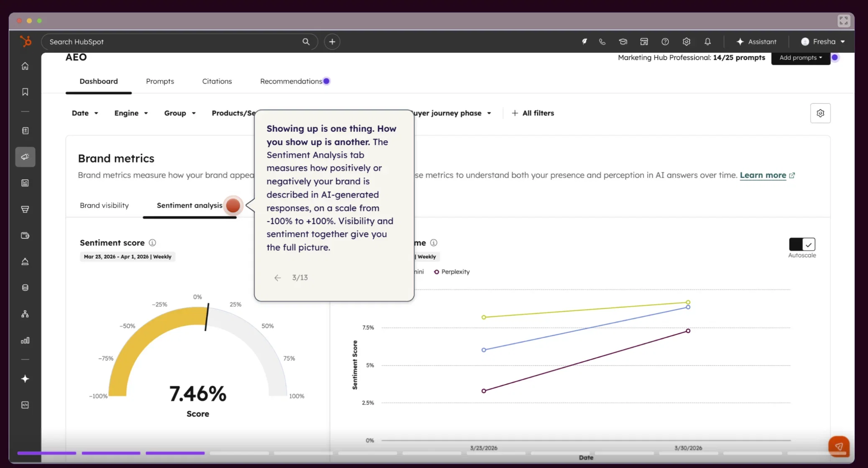Open the Automation workflow sidebar icon
This screenshot has width=868, height=468.
pos(25,314)
